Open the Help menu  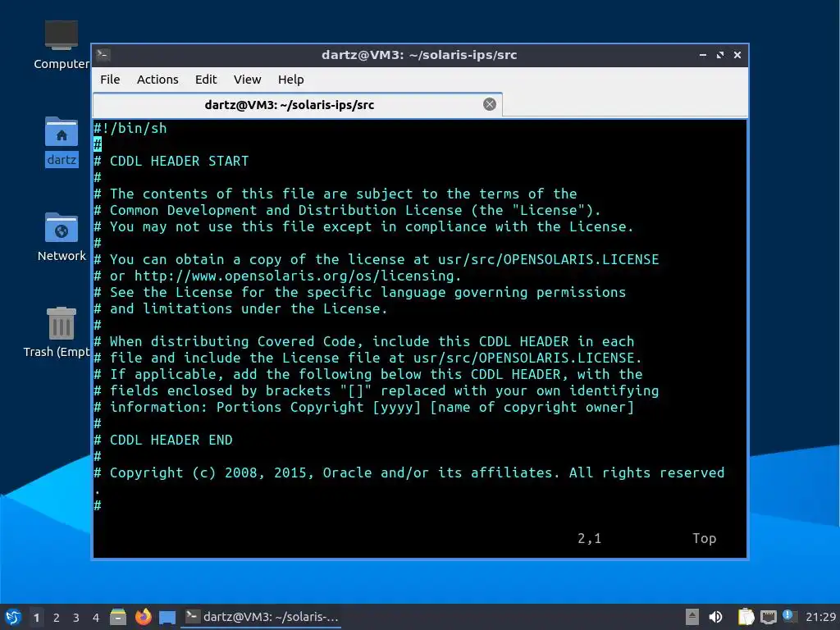click(291, 80)
